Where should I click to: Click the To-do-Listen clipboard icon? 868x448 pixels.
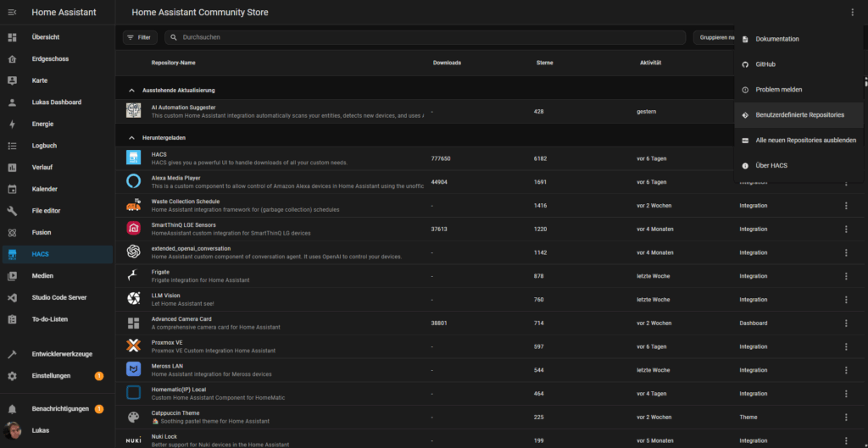click(x=12, y=319)
